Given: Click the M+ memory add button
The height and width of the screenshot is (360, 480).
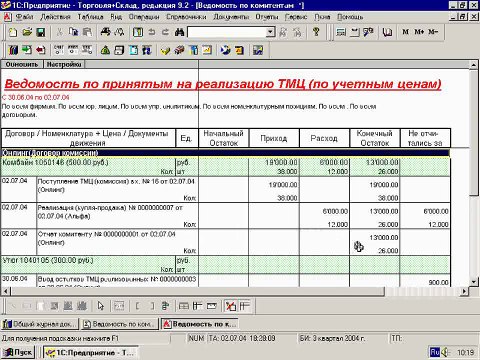Looking at the screenshot, I should (419, 32).
